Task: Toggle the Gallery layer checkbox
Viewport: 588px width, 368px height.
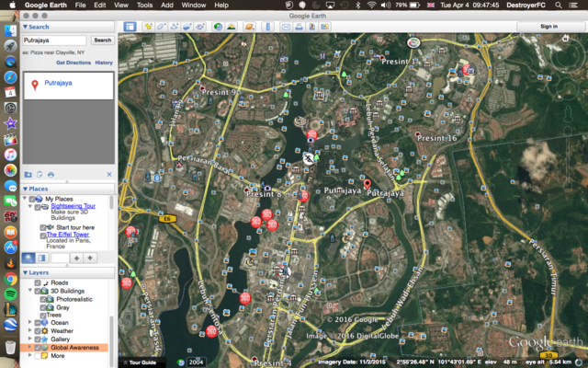Action: pos(38,339)
